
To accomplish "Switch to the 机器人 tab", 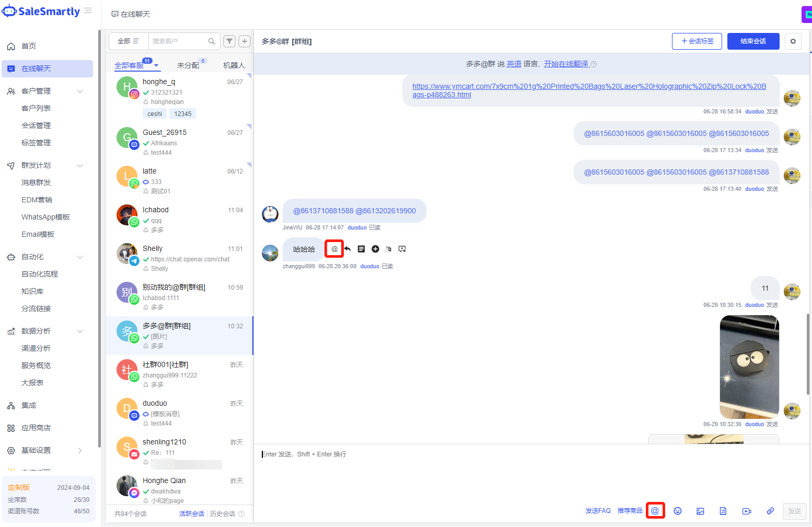I will 234,65.
